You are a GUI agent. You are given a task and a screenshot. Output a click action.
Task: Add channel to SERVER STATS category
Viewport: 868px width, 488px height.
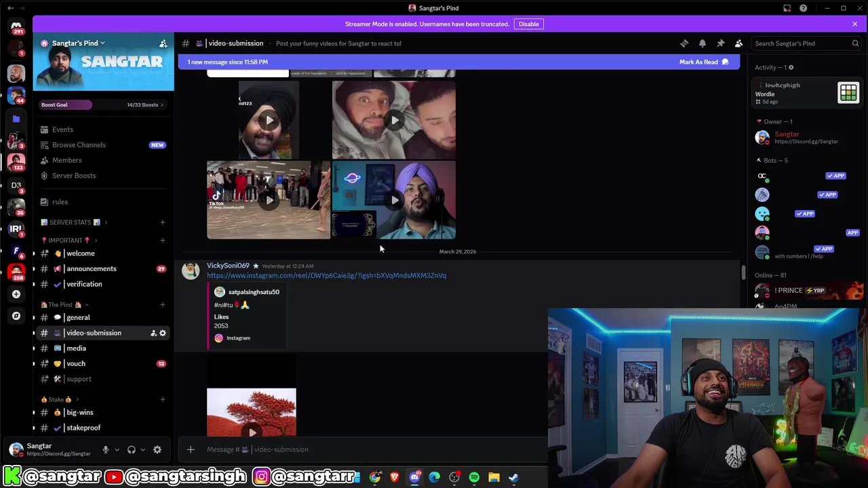click(x=162, y=222)
